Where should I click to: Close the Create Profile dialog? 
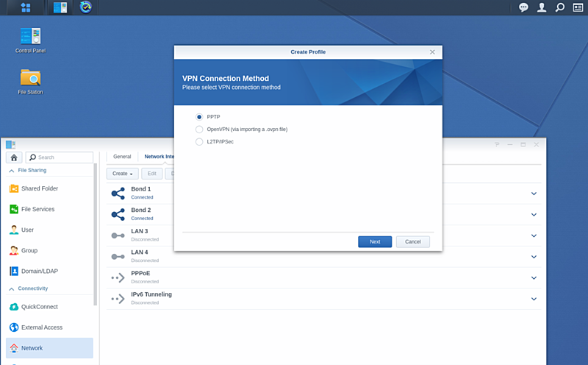tap(432, 52)
